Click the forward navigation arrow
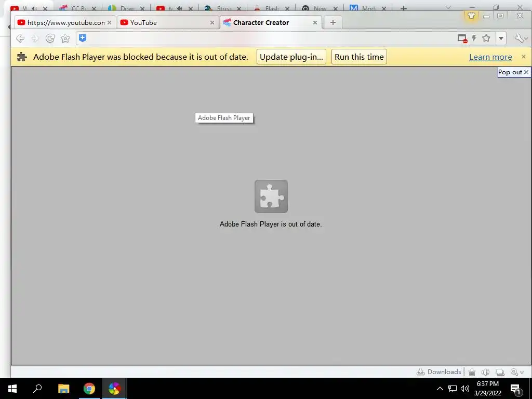The width and height of the screenshot is (532, 399). pyautogui.click(x=35, y=38)
